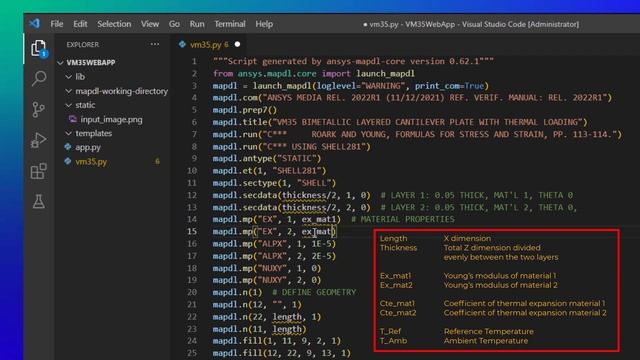Click the EXPLORER panel title
Screen dimensions: 640x360
click(82, 44)
